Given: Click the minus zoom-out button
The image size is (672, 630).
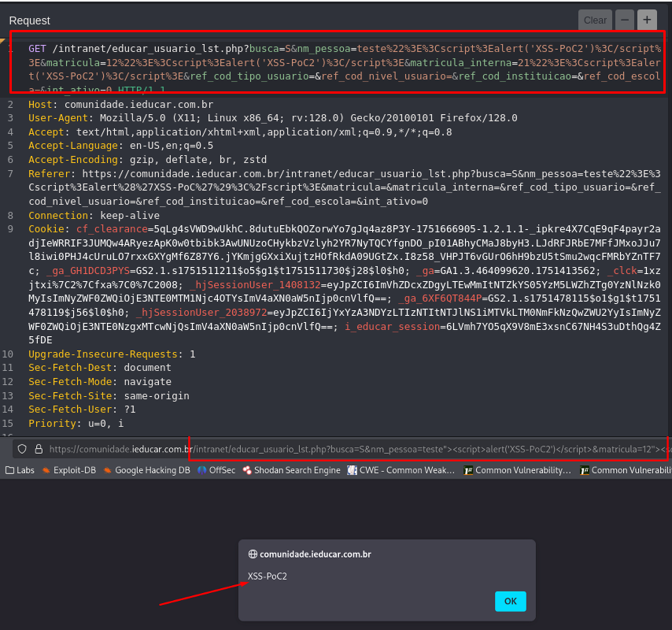Looking at the screenshot, I should [625, 20].
